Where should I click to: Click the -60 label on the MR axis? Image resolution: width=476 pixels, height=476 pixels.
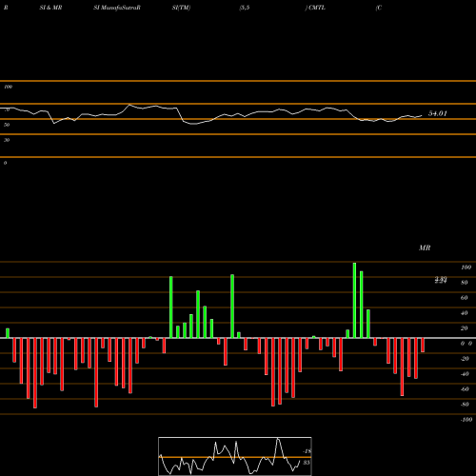(x=465, y=389)
